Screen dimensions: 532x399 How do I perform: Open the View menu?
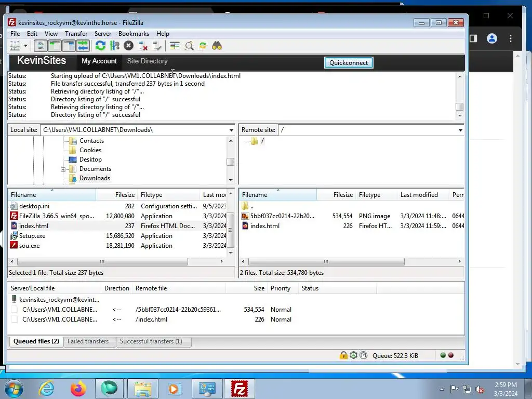tap(51, 34)
